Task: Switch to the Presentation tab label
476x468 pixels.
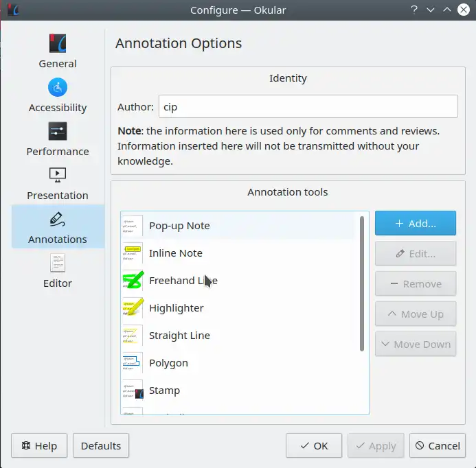Action: [x=58, y=196]
